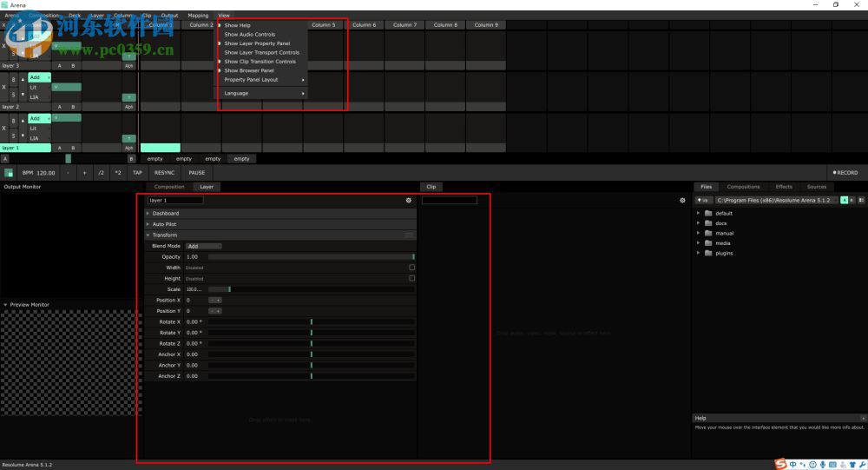This screenshot has width=868, height=470.
Task: Switch to the Composition properties tab
Action: coord(169,187)
